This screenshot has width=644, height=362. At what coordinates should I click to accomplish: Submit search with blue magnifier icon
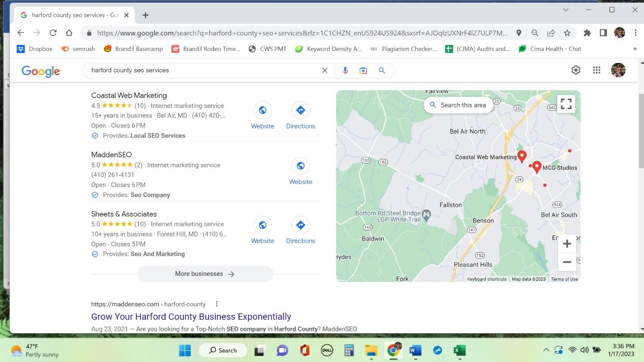click(x=382, y=71)
